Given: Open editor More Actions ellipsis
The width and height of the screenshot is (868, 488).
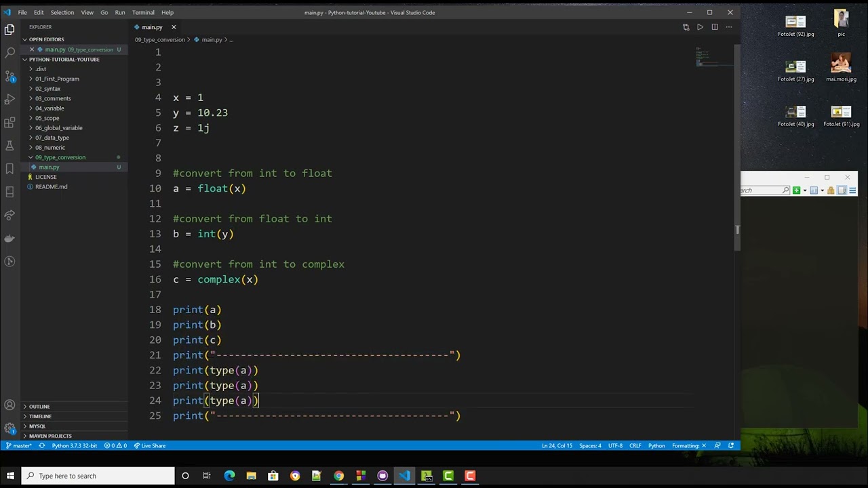Looking at the screenshot, I should 729,27.
